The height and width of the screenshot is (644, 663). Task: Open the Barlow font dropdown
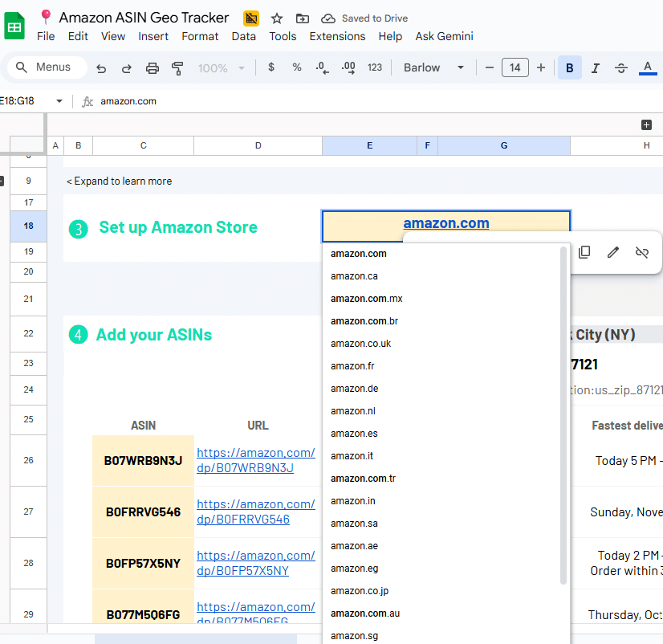[434, 68]
